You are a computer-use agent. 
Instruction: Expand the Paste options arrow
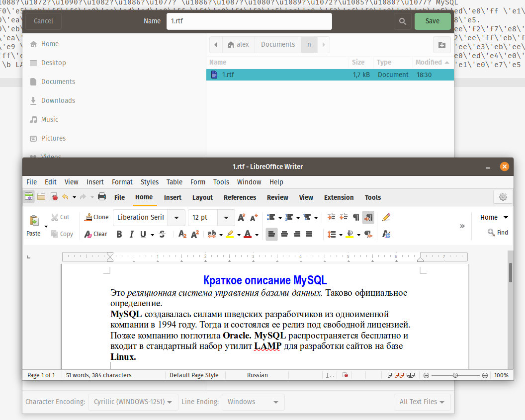46,227
